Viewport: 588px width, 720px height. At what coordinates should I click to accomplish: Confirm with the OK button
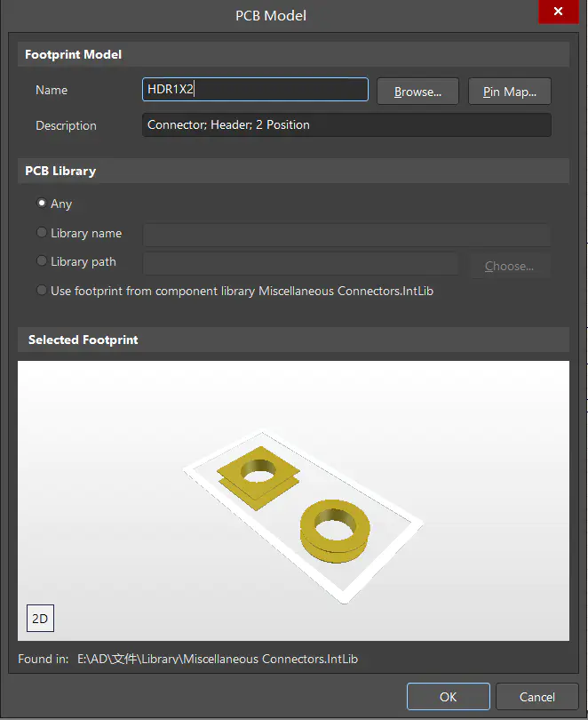point(448,697)
